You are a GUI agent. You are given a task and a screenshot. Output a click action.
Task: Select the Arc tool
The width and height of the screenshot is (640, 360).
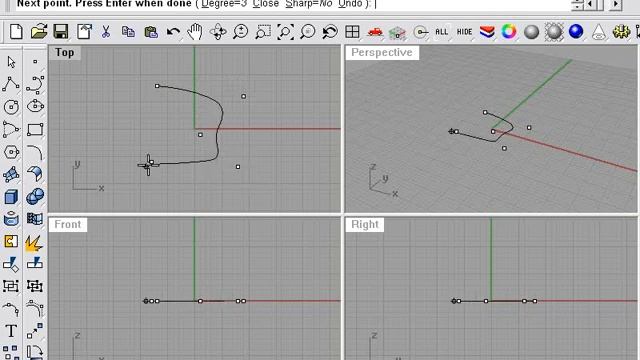click(11, 129)
